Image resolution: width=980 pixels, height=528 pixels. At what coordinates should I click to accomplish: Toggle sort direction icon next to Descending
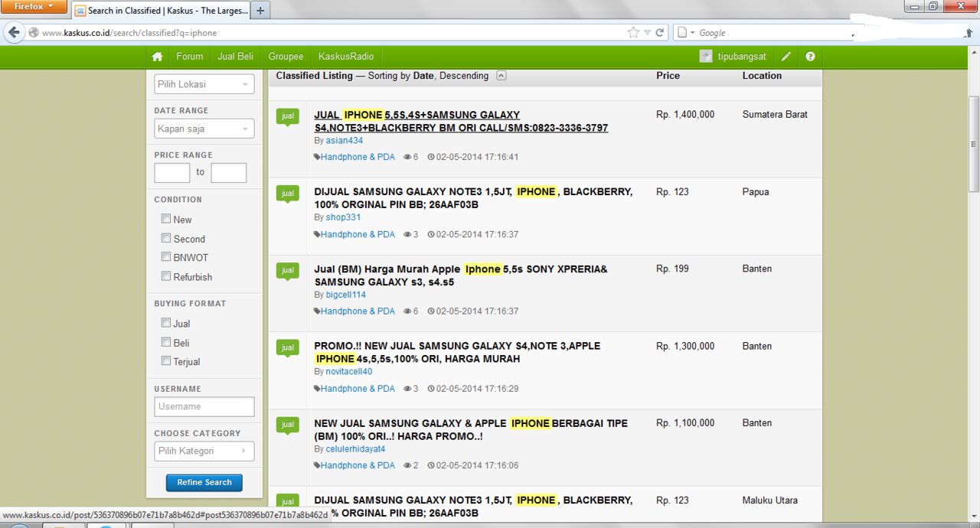(x=501, y=76)
